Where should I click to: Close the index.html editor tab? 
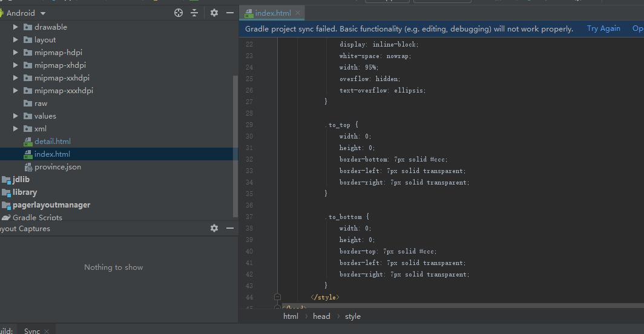pyautogui.click(x=297, y=13)
